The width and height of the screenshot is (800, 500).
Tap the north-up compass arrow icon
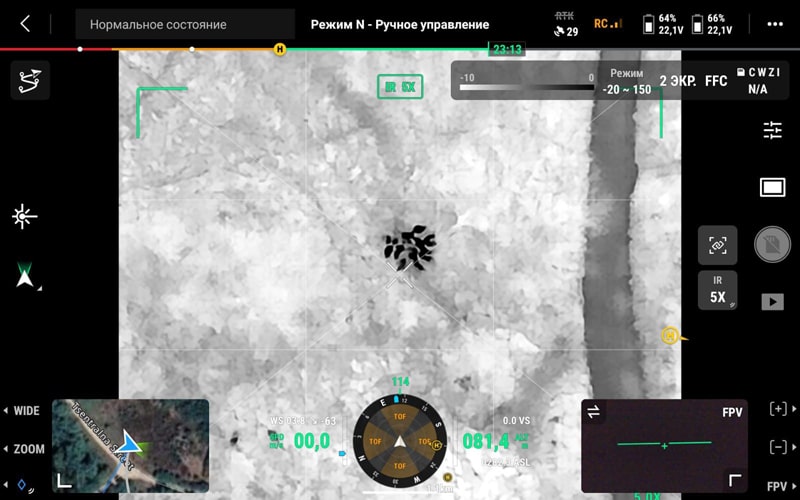24,274
